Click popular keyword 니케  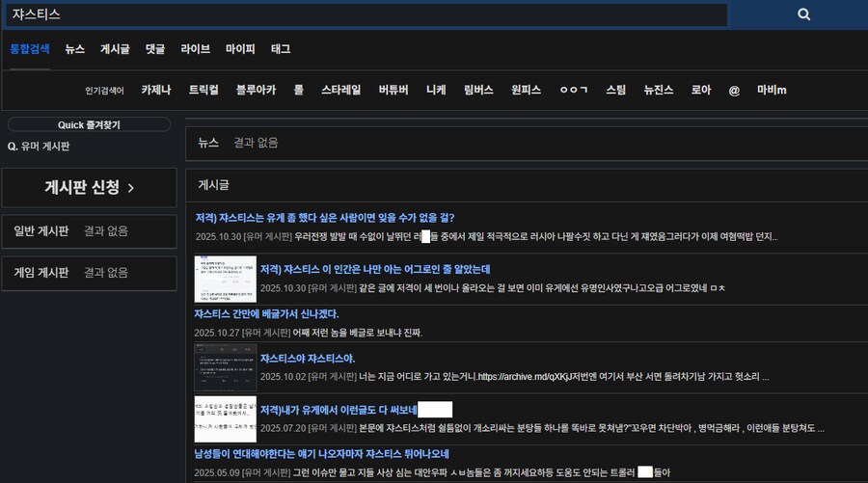coord(436,90)
